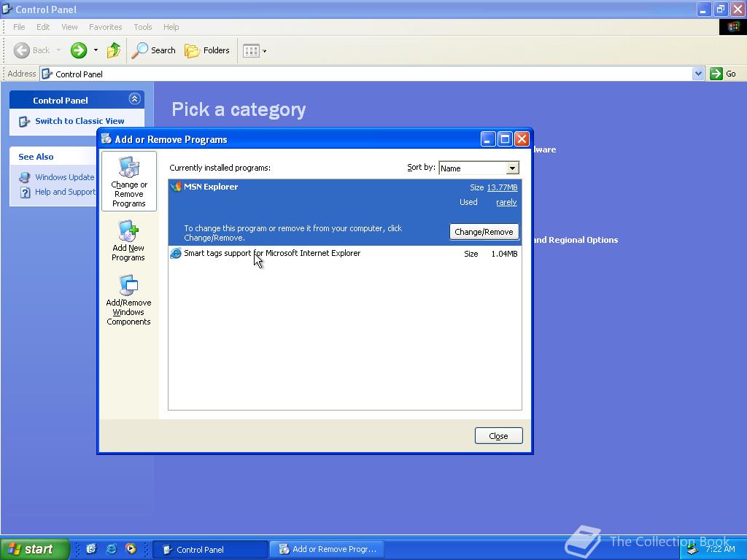Click the Control Panel address bar icon

47,74
